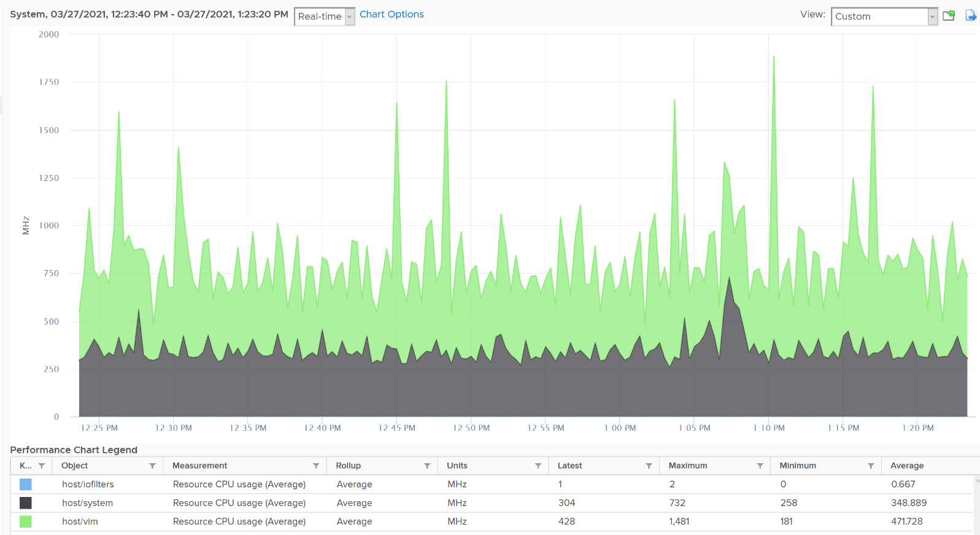Screen dimensions: 980x535
Task: Filter the Units column
Action: click(538, 466)
